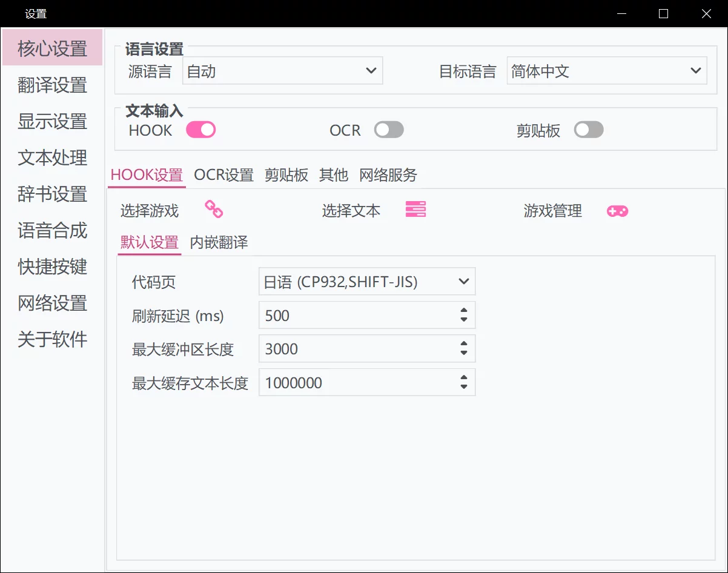This screenshot has width=728, height=573.
Task: Decrease 最大缓冲区长度 with the down stepper arrow
Action: (x=463, y=353)
